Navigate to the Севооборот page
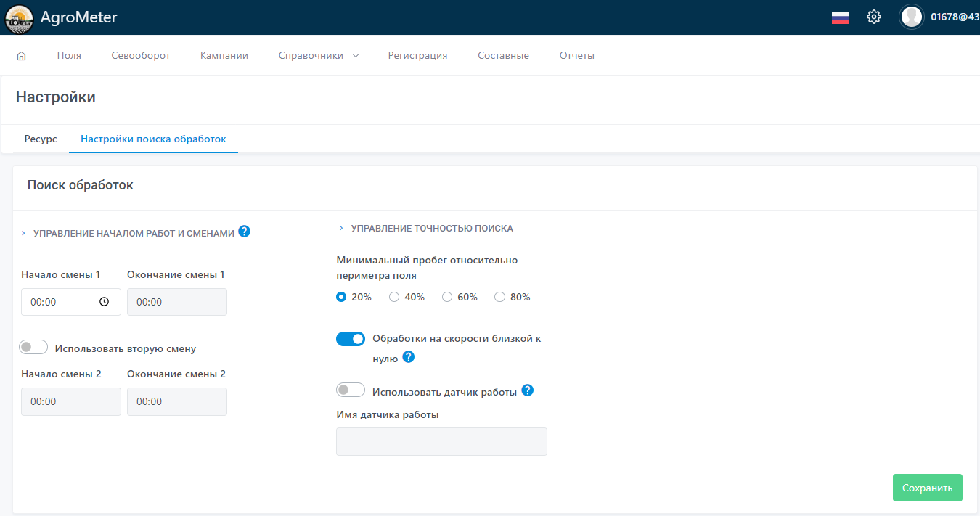 pyautogui.click(x=140, y=54)
